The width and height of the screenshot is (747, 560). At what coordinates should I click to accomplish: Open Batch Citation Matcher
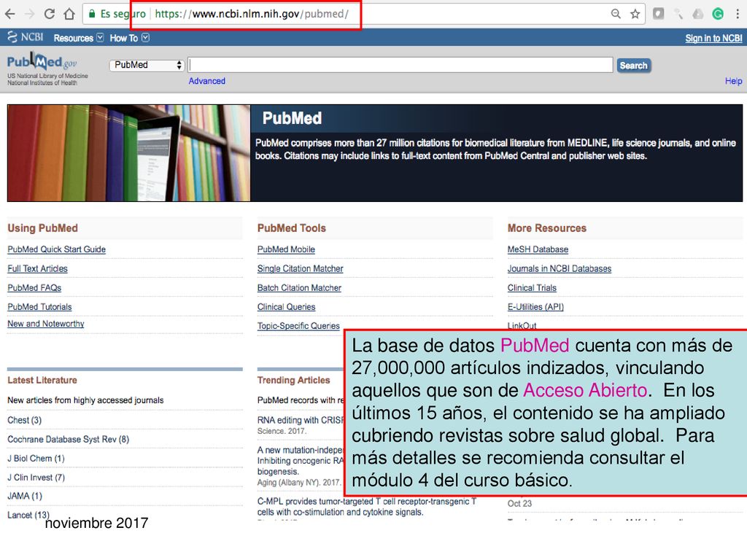click(299, 287)
